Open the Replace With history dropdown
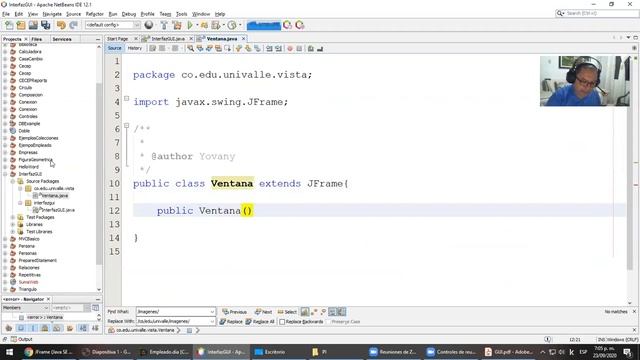 click(x=212, y=322)
